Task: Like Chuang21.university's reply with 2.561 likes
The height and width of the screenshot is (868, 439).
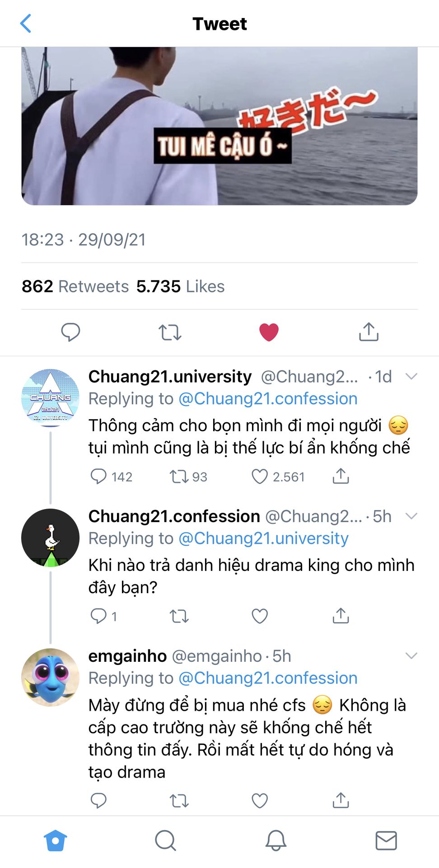Action: 260,476
